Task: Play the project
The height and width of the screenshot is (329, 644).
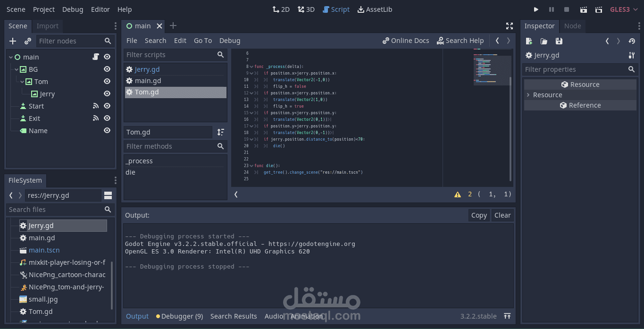Action: pos(536,9)
